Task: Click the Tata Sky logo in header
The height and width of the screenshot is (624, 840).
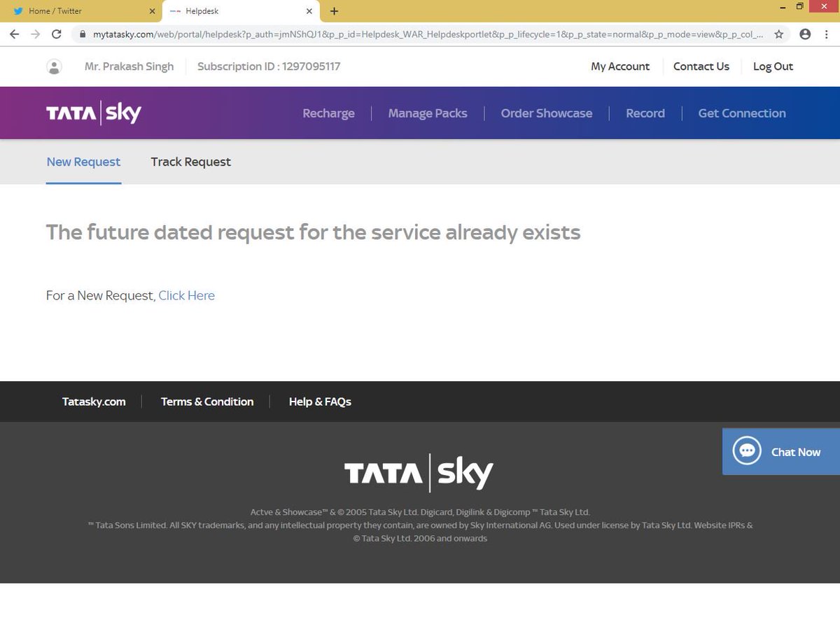Action: tap(94, 113)
